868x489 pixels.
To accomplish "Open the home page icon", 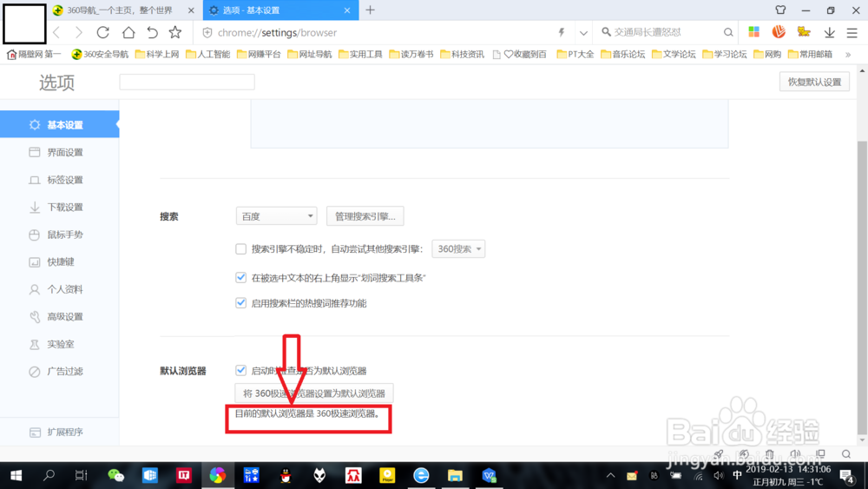I will [x=128, y=32].
